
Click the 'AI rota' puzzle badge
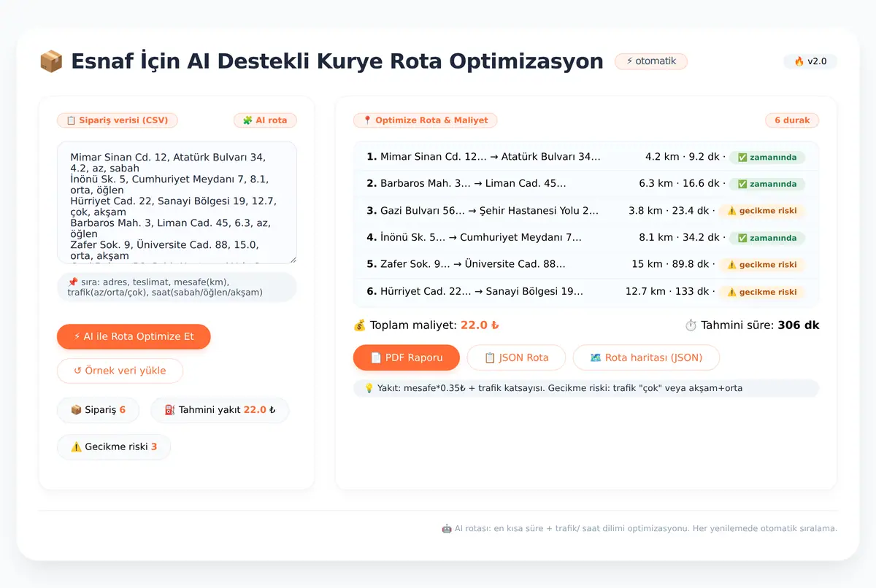[265, 120]
